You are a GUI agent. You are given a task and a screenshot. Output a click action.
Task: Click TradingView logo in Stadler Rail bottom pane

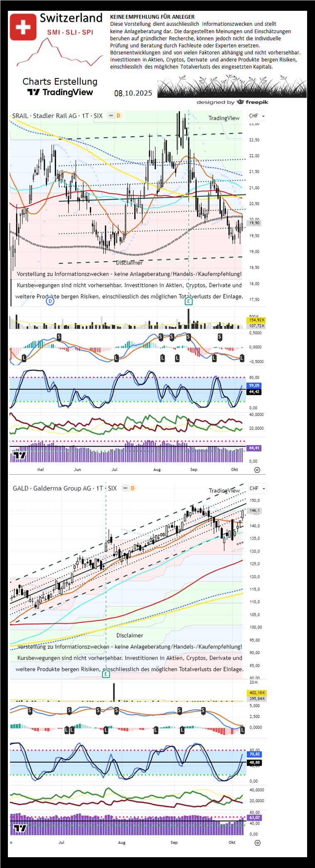(x=20, y=456)
